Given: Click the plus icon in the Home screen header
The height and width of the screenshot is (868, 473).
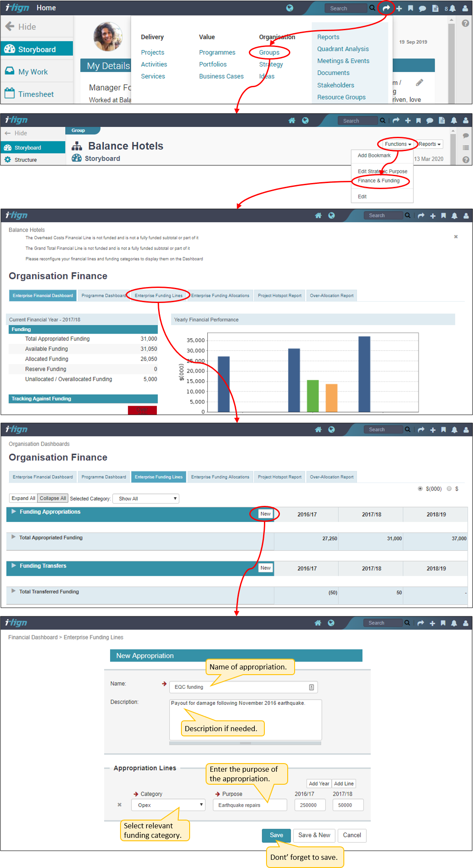Looking at the screenshot, I should point(399,8).
